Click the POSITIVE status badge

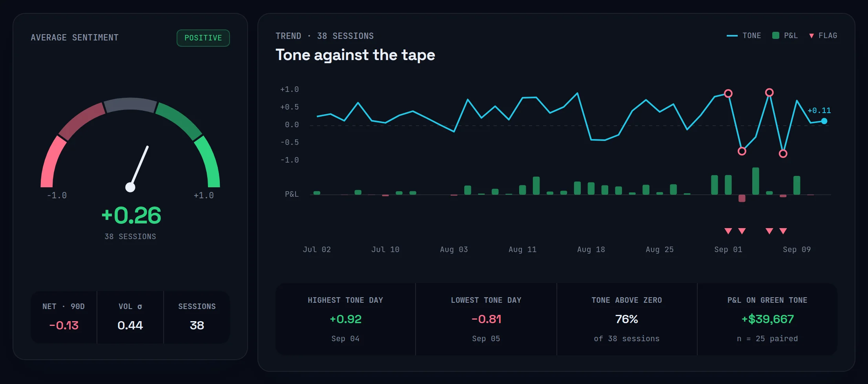(x=203, y=38)
